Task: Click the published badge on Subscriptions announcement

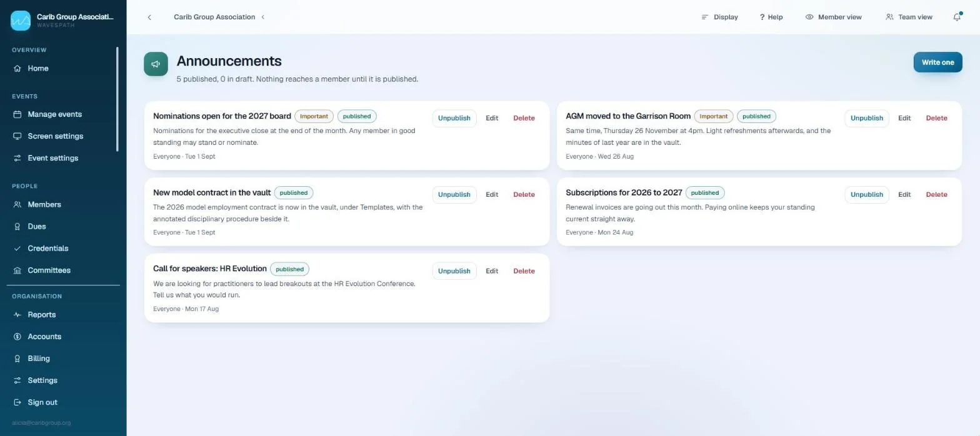Action: [705, 192]
